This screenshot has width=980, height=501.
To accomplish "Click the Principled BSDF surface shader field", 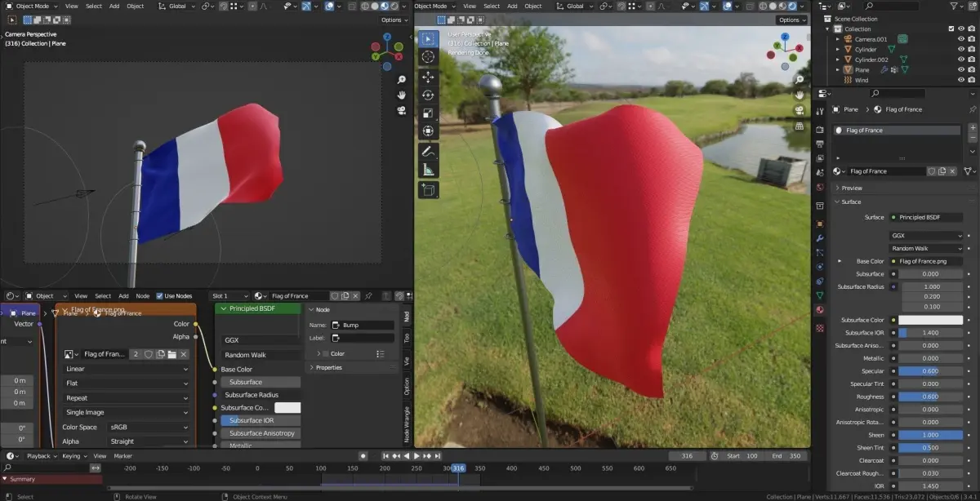I will point(927,217).
